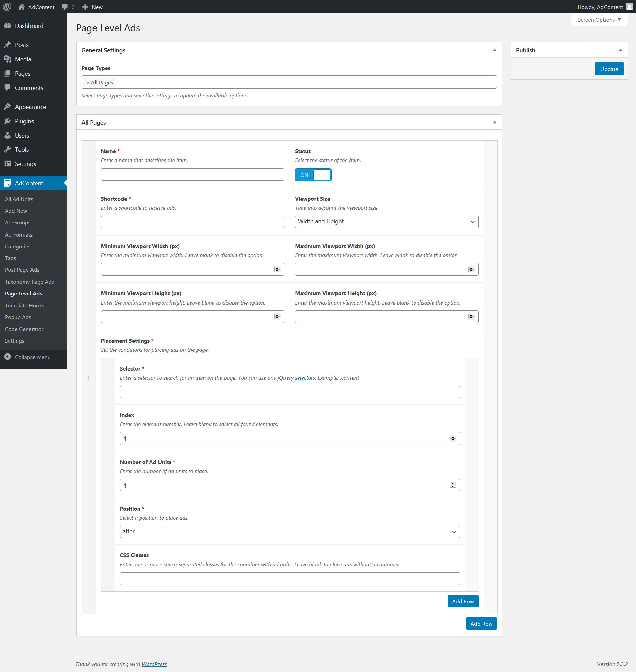Click the Maximum Viewport Height stepper arrows
Screen dimensions: 636x672
[x=471, y=317]
